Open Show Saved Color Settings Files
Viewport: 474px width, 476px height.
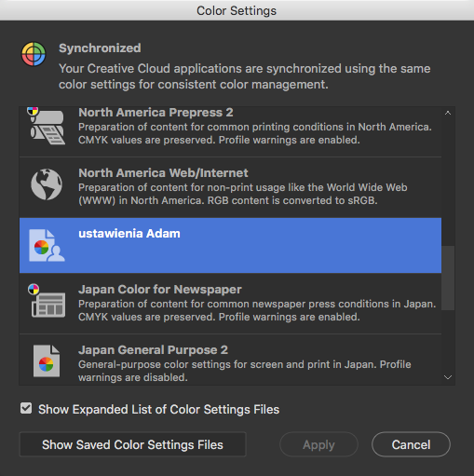pyautogui.click(x=132, y=444)
